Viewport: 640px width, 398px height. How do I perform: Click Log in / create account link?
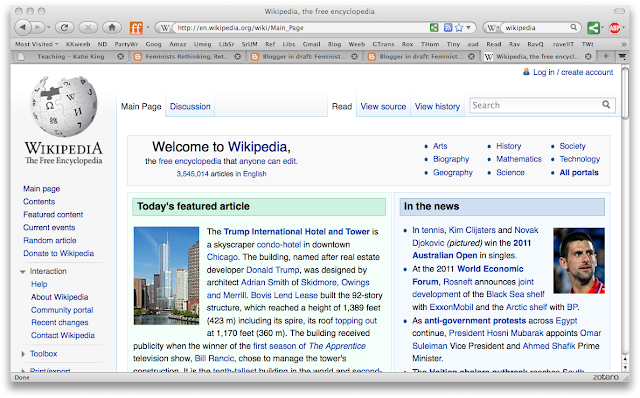coord(573,72)
